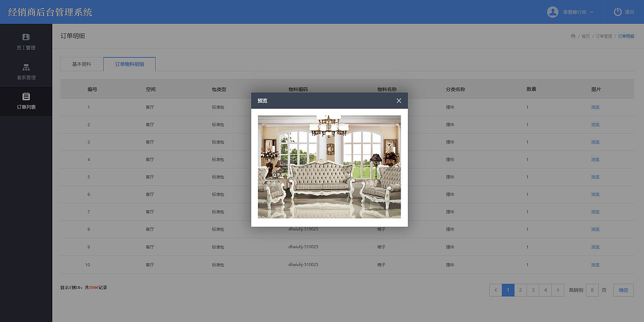Click 椅子 name in row 9

pos(381,247)
